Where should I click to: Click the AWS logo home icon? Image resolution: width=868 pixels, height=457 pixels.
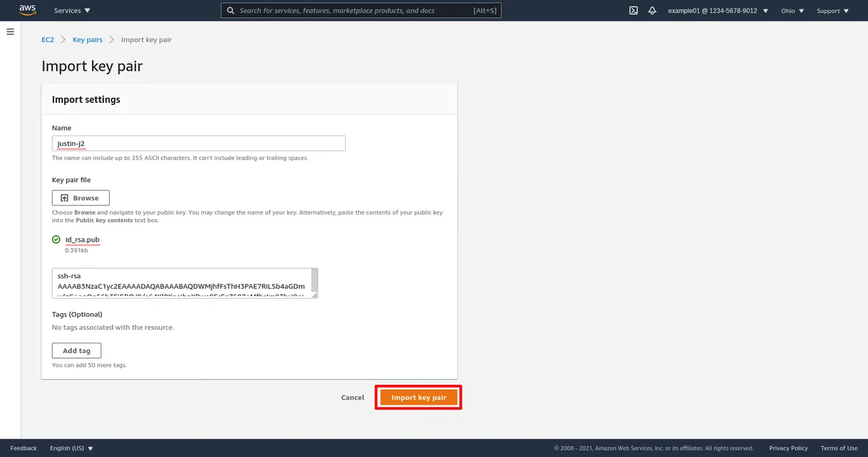(x=27, y=10)
